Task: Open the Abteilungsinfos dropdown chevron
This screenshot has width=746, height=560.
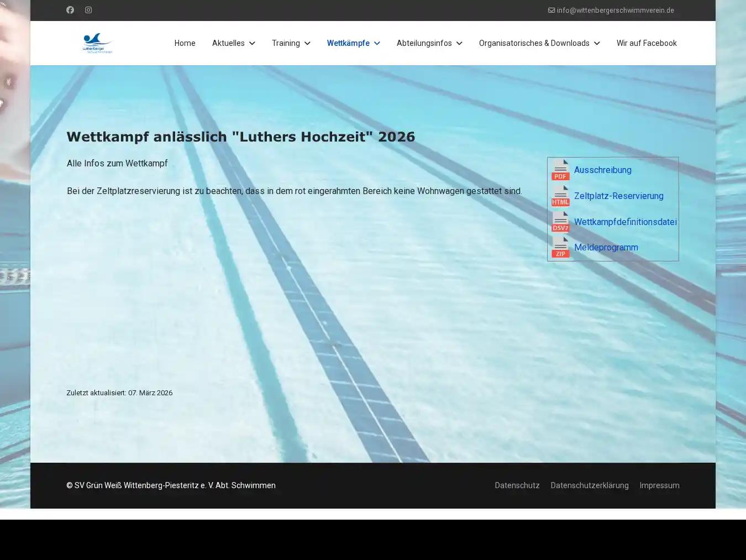Action: (x=459, y=43)
